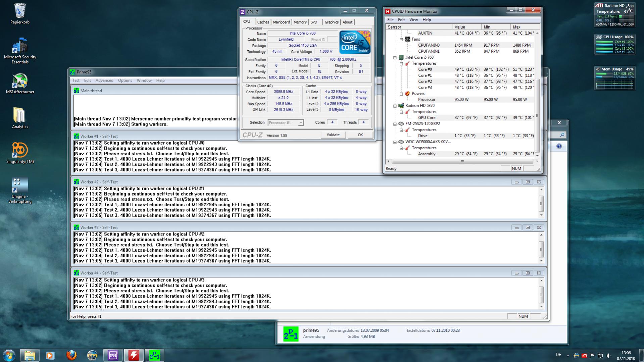
Task: Launch Firefox from the taskbar
Action: 71,355
